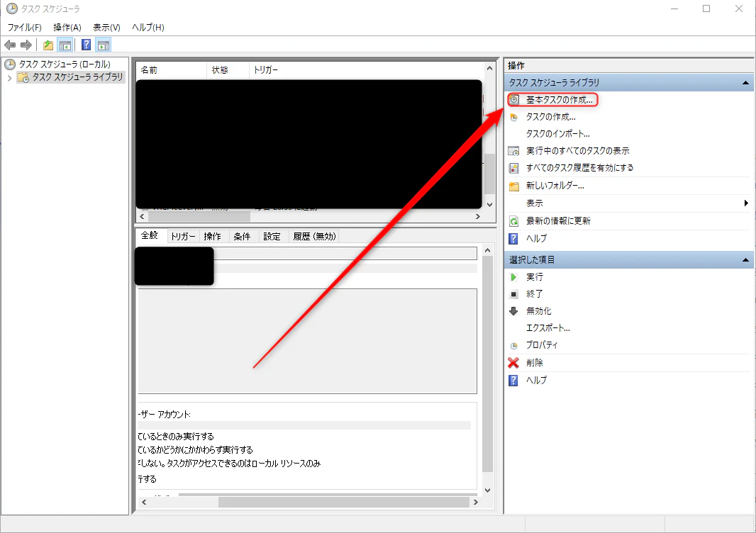The height and width of the screenshot is (533, 756).
Task: Click タスクのインポート... action
Action: [x=558, y=134]
